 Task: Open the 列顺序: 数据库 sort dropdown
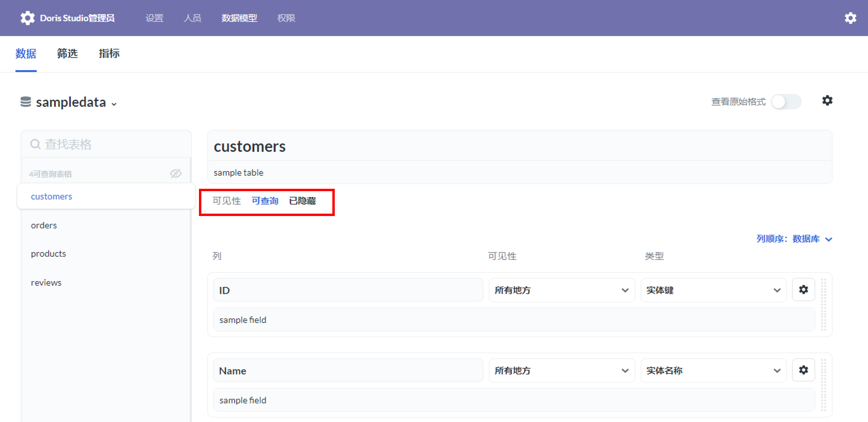pos(794,239)
